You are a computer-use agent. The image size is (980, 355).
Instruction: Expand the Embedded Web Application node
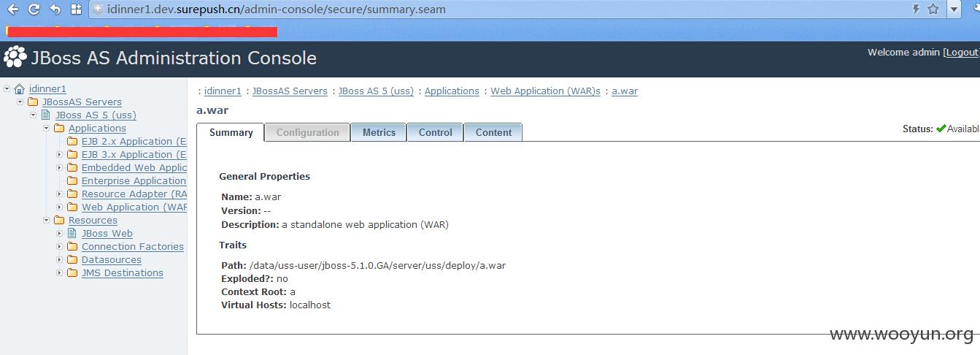coord(59,167)
